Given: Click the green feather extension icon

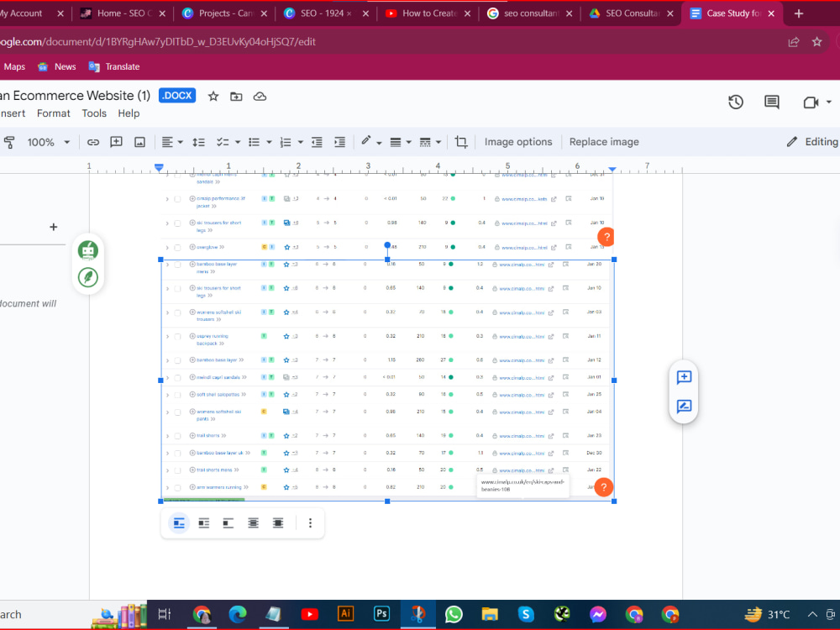Looking at the screenshot, I should coord(88,277).
